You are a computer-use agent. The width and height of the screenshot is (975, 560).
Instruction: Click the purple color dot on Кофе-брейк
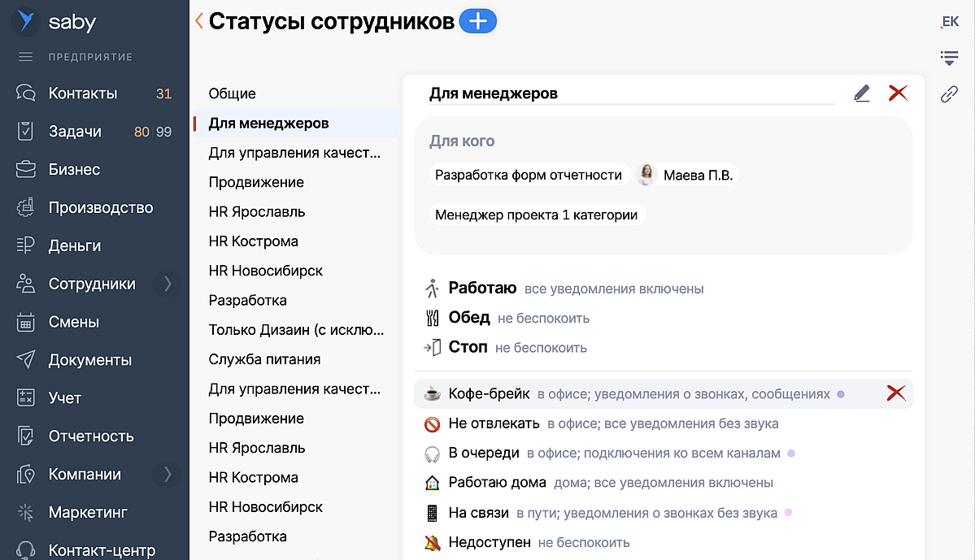[x=841, y=394]
